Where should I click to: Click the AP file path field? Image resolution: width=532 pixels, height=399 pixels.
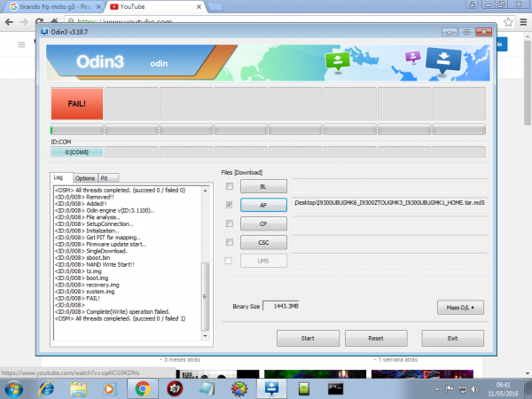[x=390, y=205]
